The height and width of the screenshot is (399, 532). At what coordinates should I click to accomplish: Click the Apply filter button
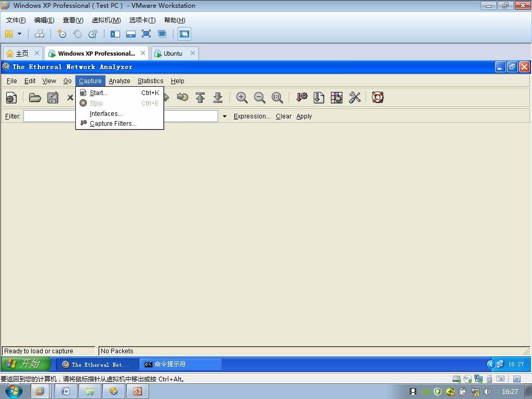304,116
